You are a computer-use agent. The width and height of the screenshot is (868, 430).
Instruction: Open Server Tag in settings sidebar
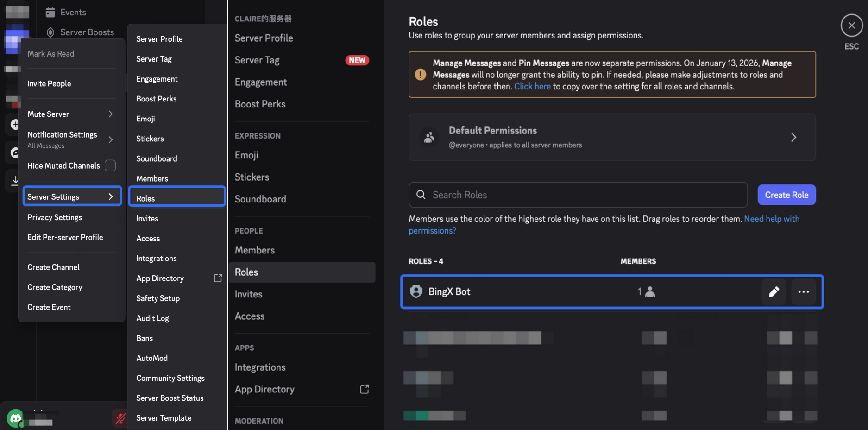pyautogui.click(x=257, y=60)
